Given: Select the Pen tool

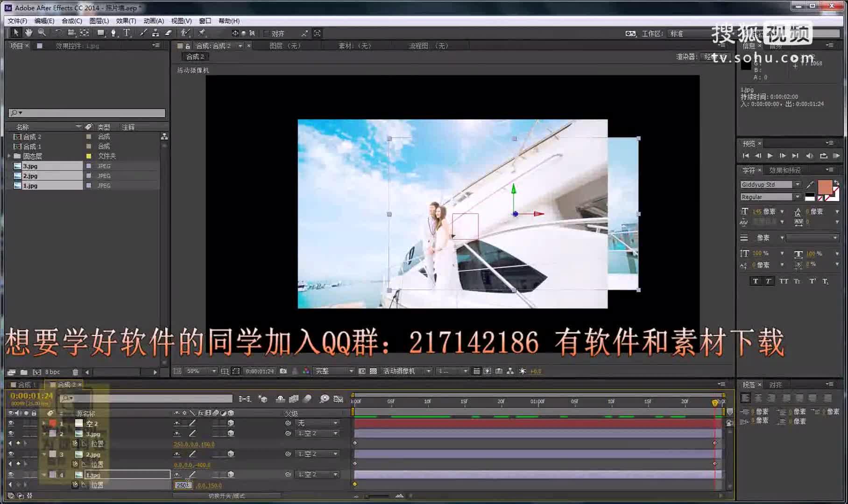Looking at the screenshot, I should coord(113,33).
